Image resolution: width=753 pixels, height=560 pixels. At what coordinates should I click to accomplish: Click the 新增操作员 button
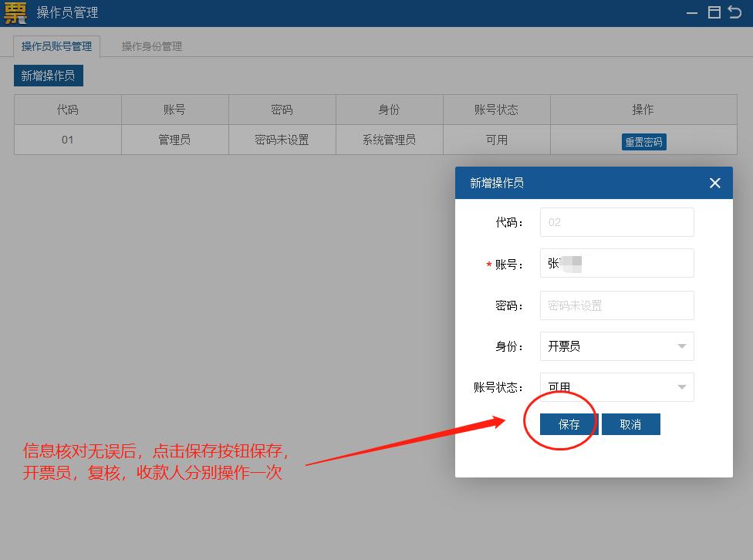[x=48, y=76]
